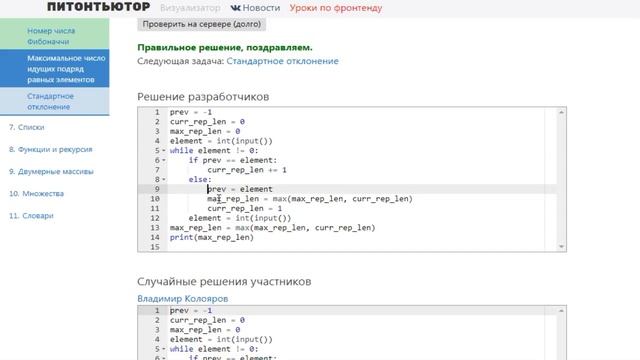Open section 8. Функции и рекурсия
Screen dimensions: 640x360
pyautogui.click(x=51, y=149)
